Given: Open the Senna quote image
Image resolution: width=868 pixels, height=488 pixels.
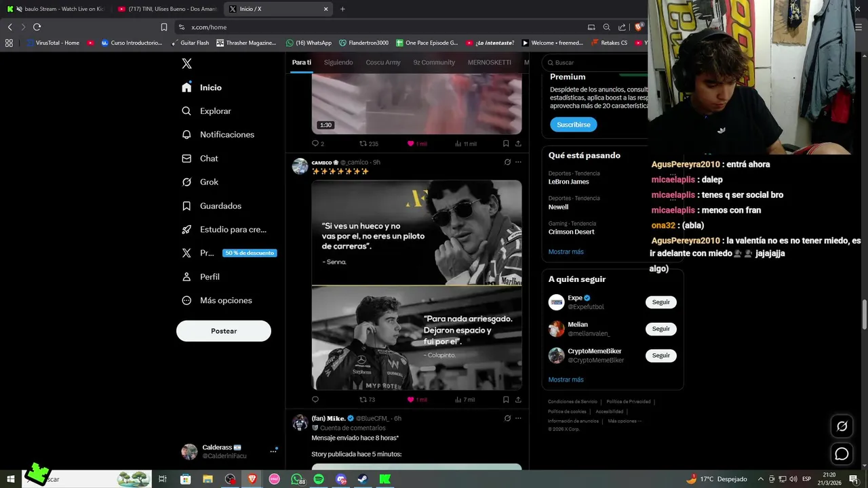Looking at the screenshot, I should (x=416, y=232).
